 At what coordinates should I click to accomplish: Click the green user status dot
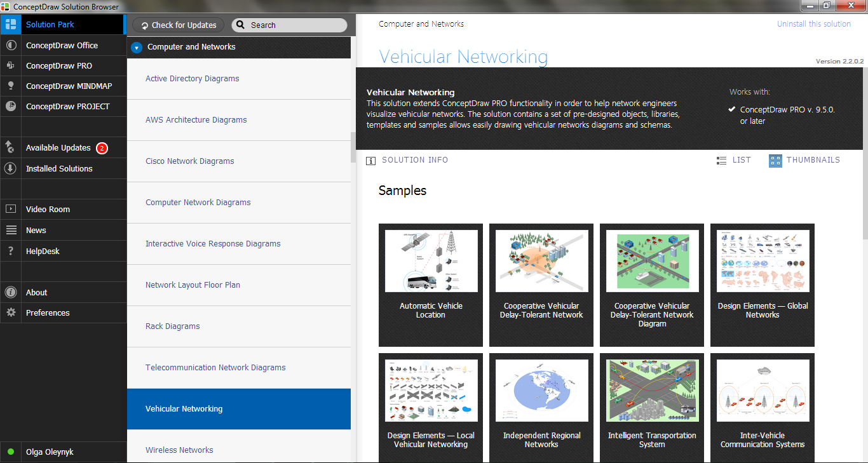point(11,452)
